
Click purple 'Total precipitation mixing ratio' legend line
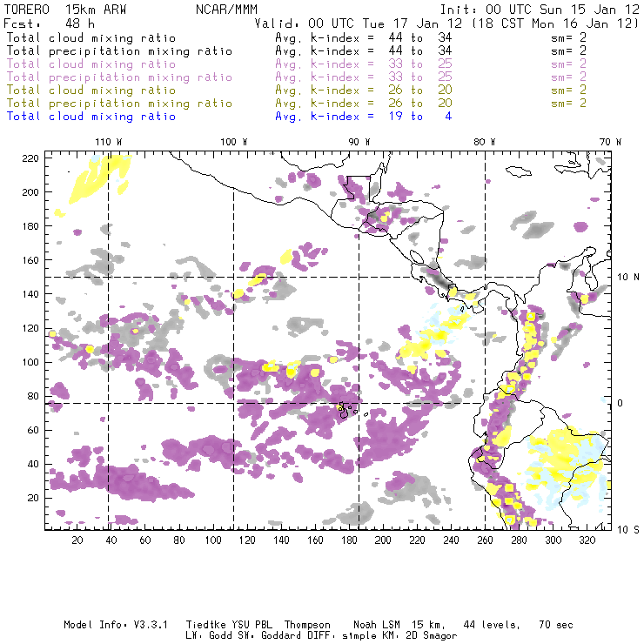pos(119,77)
